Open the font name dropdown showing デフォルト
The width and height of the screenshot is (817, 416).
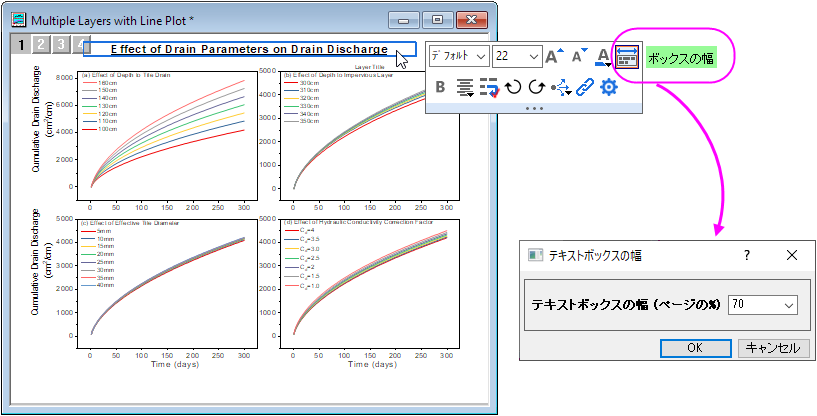pyautogui.click(x=459, y=56)
